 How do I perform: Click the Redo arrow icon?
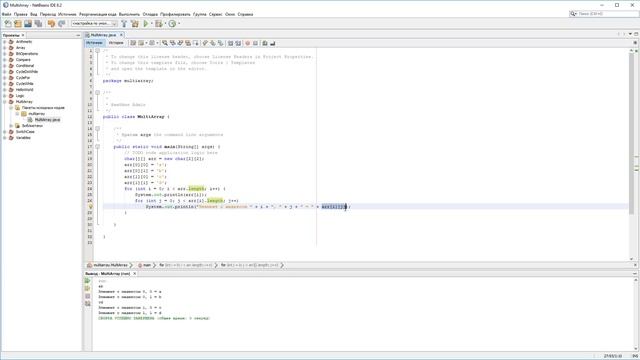[62, 24]
